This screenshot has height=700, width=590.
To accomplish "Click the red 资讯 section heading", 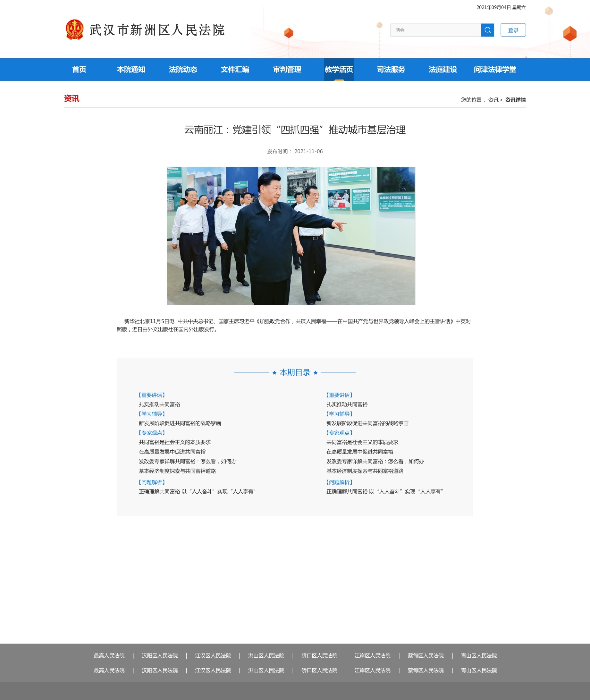I will point(72,99).
